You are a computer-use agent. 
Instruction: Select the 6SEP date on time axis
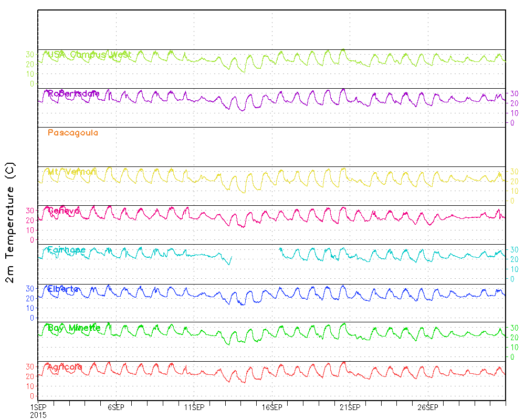click(115, 407)
